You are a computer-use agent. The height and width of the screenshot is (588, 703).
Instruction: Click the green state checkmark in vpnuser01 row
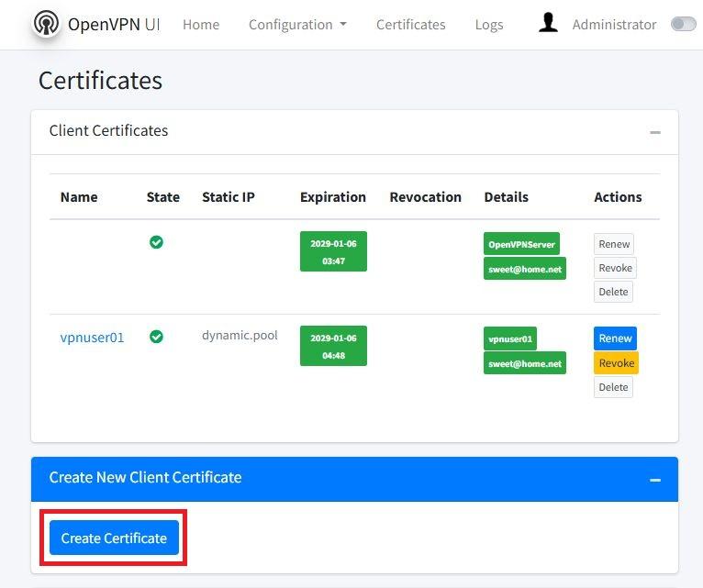click(x=156, y=337)
